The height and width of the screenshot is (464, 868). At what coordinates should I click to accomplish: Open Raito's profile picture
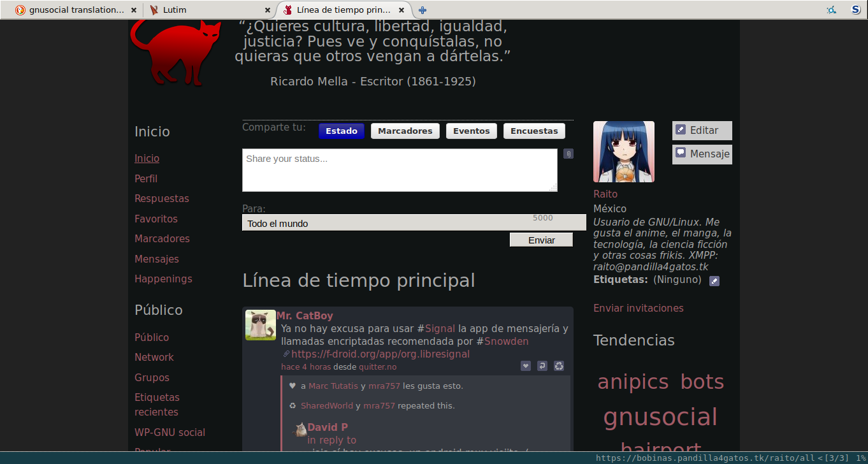point(624,152)
